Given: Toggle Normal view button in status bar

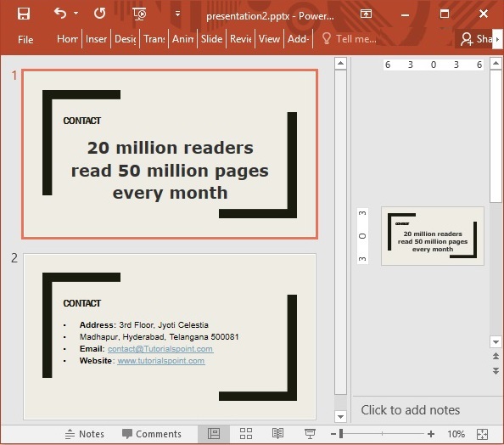Looking at the screenshot, I should point(214,434).
